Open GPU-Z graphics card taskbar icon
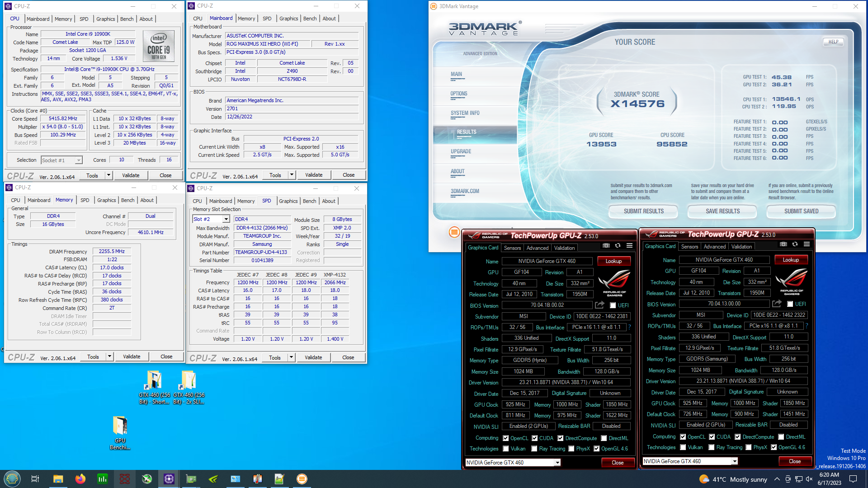 click(191, 479)
